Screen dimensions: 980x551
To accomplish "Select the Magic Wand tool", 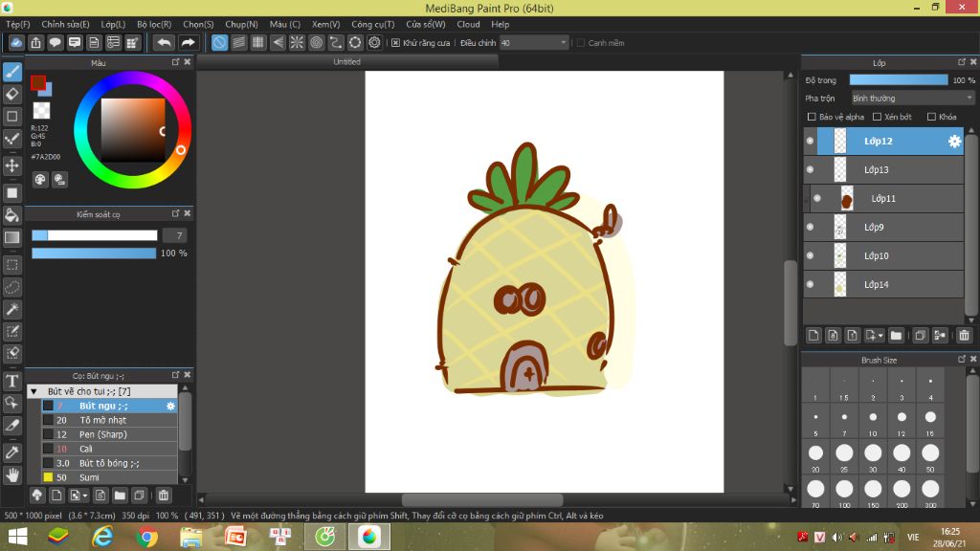I will (x=12, y=309).
